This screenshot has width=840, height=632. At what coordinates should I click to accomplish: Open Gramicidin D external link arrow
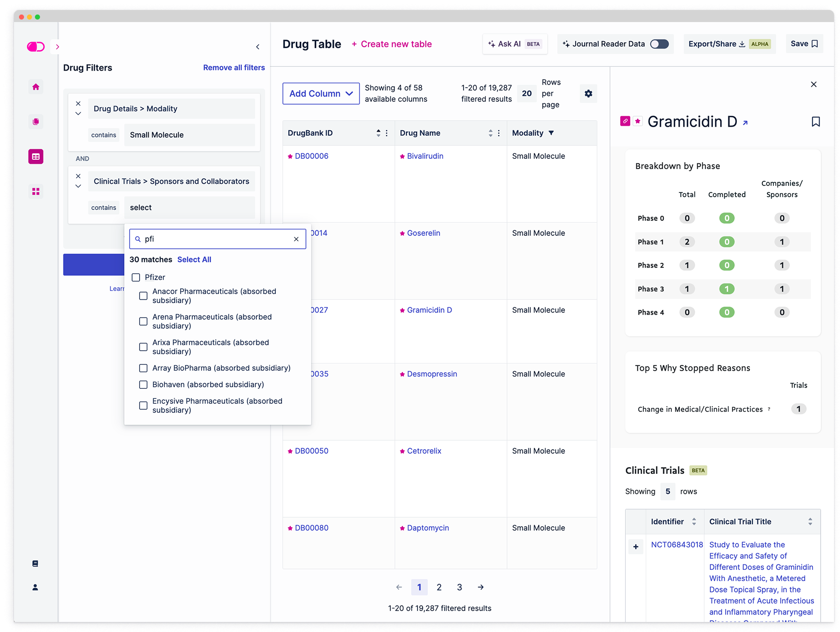(745, 123)
